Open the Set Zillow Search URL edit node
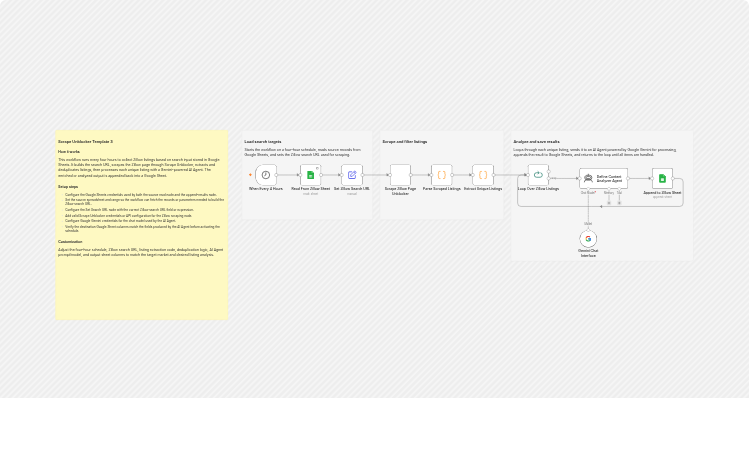749x450 pixels. click(352, 175)
